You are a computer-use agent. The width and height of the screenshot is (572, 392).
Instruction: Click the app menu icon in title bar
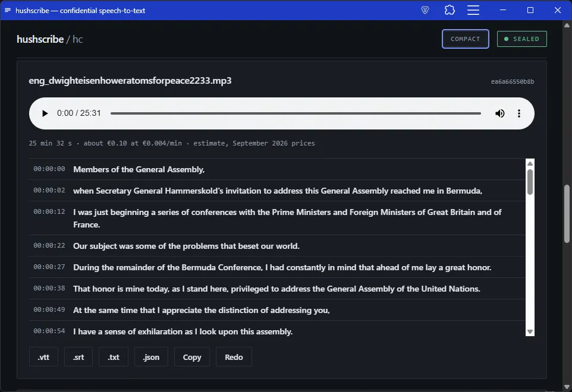click(8, 10)
